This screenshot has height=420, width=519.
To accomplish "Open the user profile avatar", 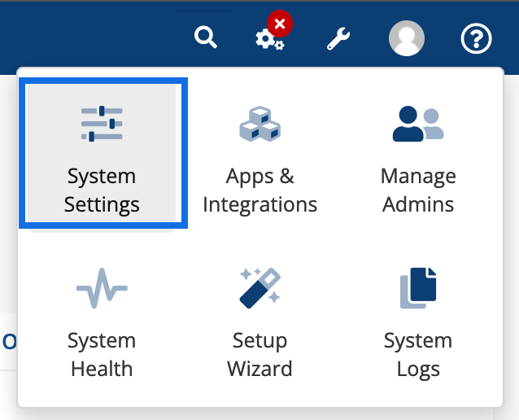I will click(x=407, y=38).
